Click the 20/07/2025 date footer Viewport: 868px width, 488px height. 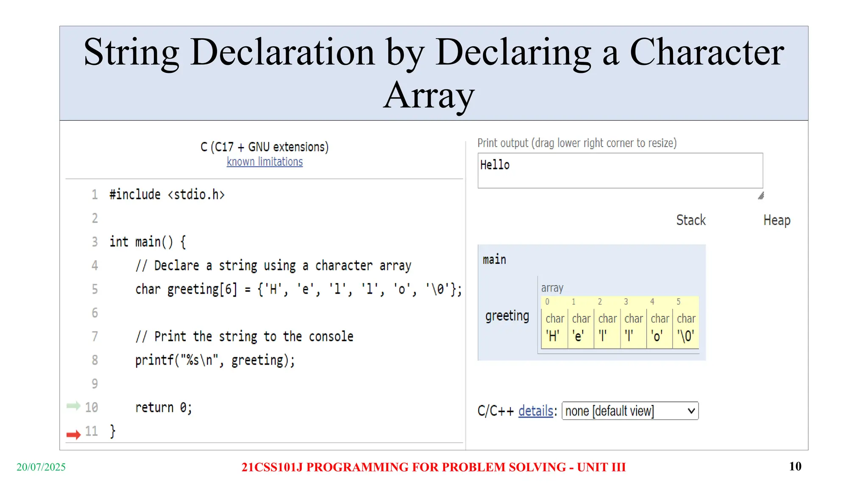click(41, 467)
